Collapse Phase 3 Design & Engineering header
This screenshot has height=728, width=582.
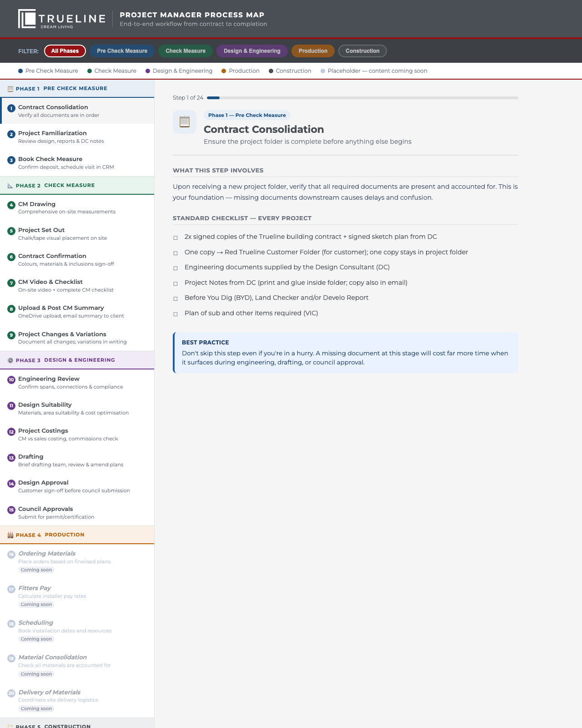click(77, 360)
